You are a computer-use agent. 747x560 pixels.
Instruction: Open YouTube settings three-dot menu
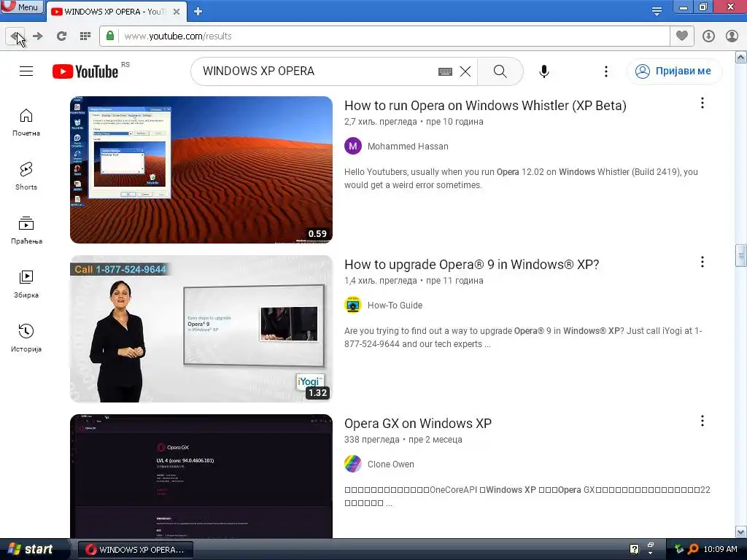tap(606, 71)
